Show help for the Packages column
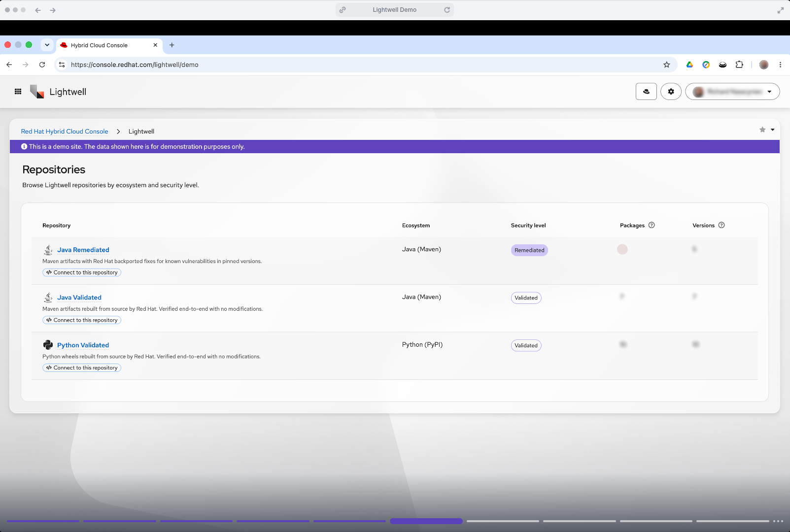Screen dimensions: 790x532 pyautogui.click(x=652, y=225)
